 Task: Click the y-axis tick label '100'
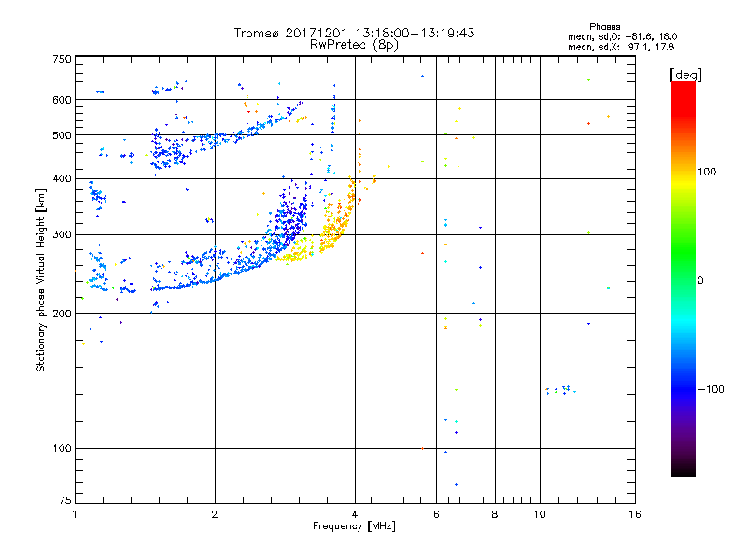tap(62, 448)
